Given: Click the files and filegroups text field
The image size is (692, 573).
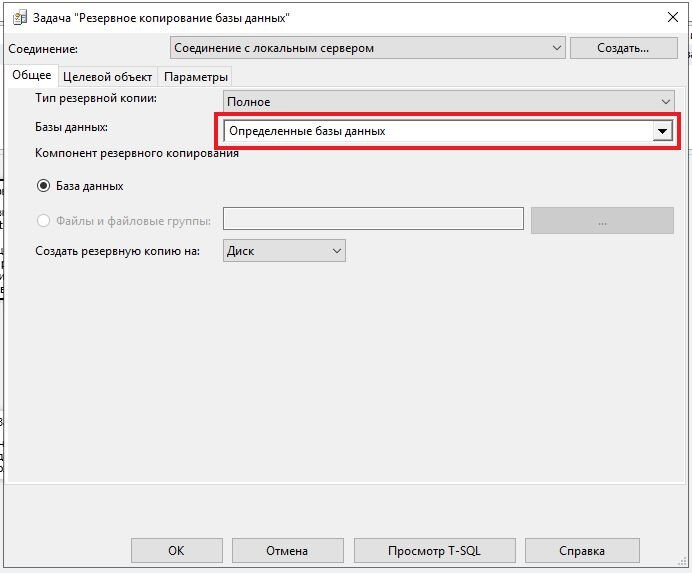Looking at the screenshot, I should [373, 219].
